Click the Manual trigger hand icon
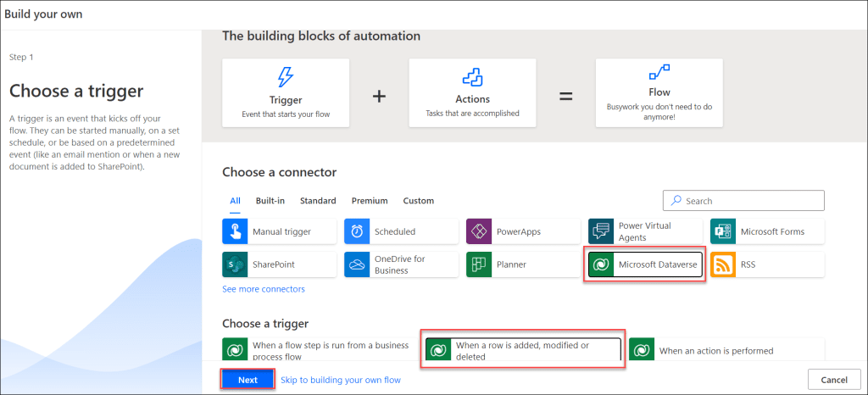This screenshot has width=868, height=395. 235,231
